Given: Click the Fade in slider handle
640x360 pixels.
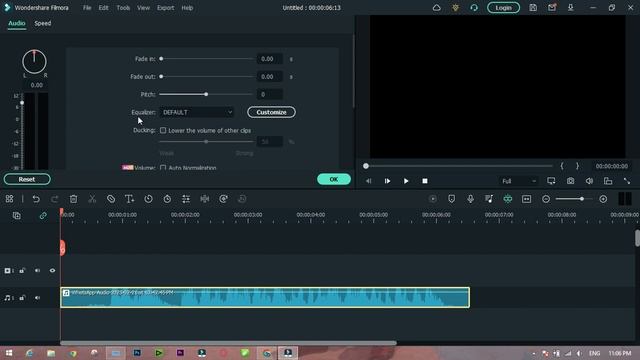Looking at the screenshot, I should click(x=161, y=59).
